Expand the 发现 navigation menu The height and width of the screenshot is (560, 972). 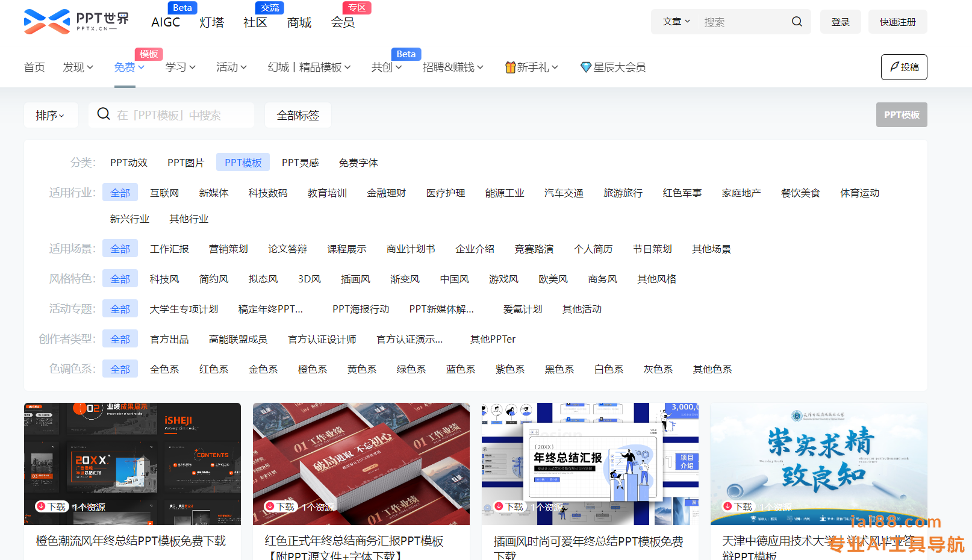78,67
